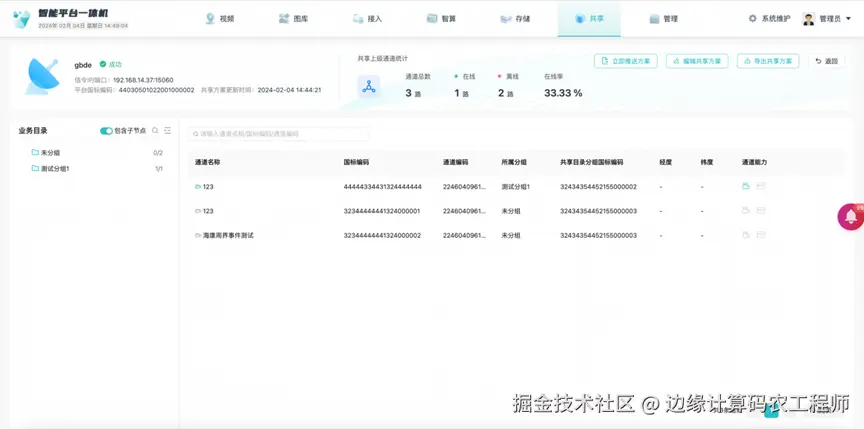This screenshot has height=429, width=864.
Task: Click first capability icon in row 32344444441324000001
Action: (x=746, y=210)
